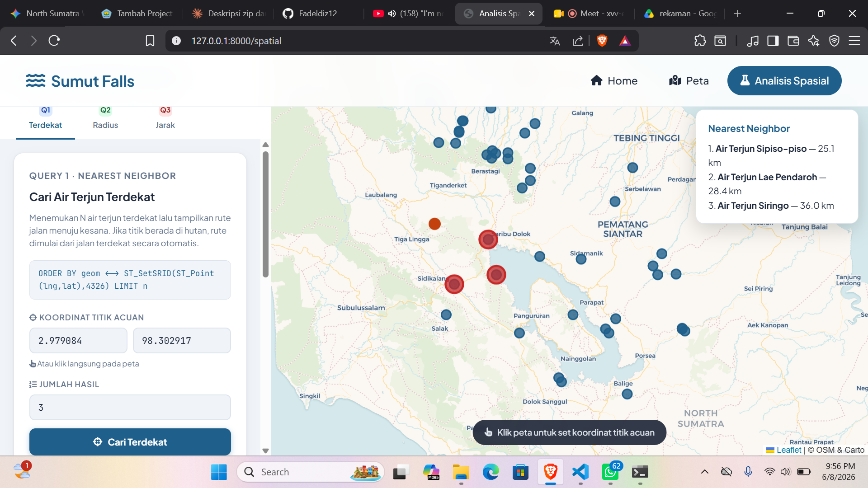Edit the longitude field 98.302917
Viewport: 868px width, 488px height.
click(x=182, y=340)
